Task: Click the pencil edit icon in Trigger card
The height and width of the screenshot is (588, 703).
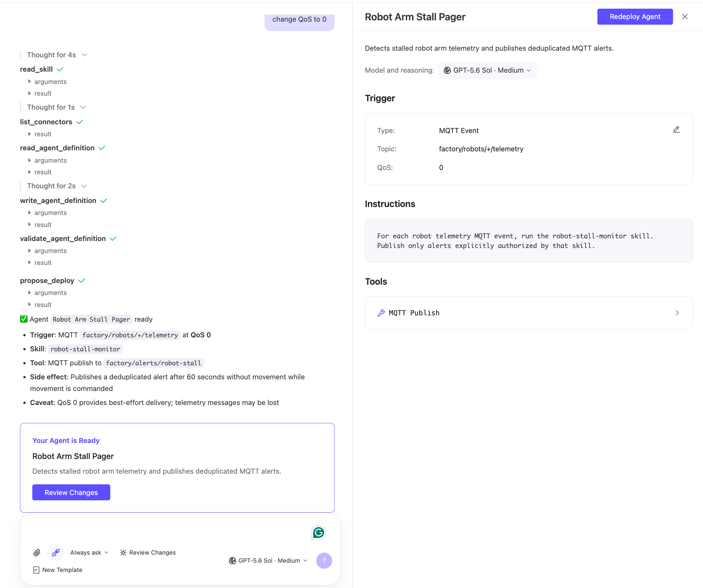Action: 677,130
